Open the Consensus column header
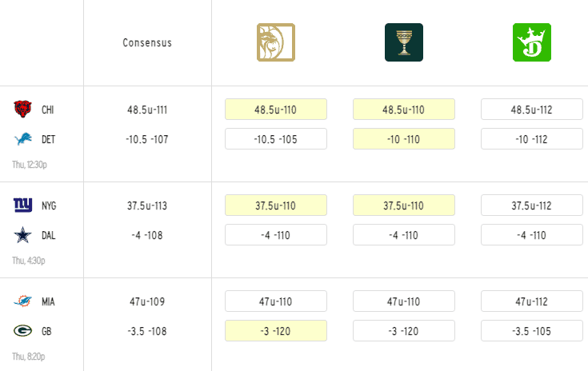 pos(147,42)
